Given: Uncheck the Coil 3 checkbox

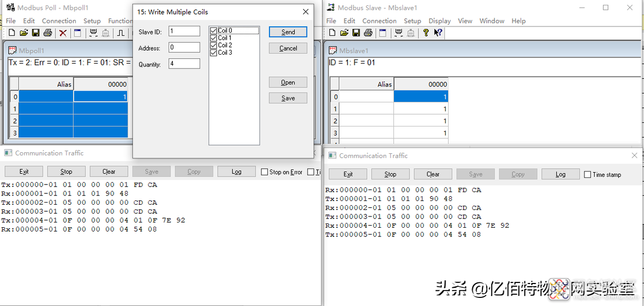Looking at the screenshot, I should (x=214, y=53).
